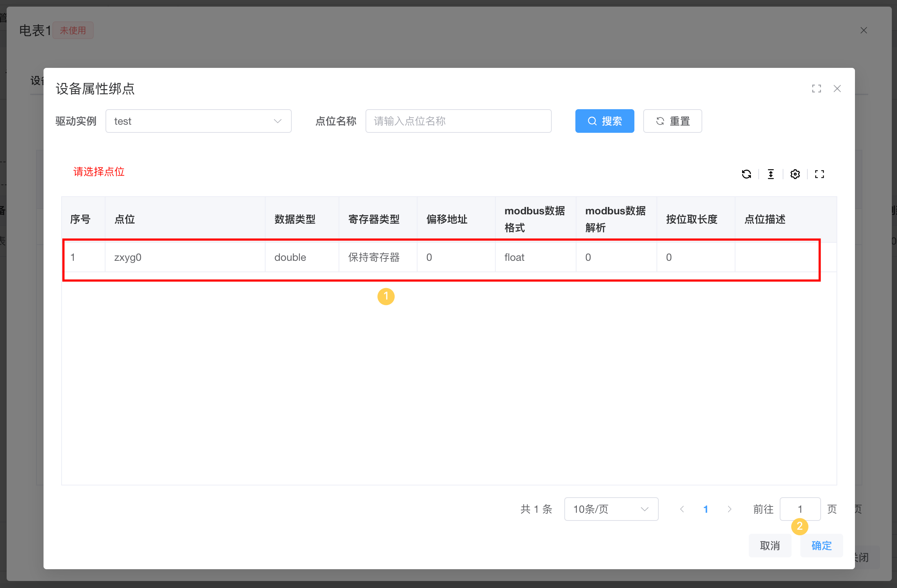Click the 点位 column header
The width and height of the screenshot is (897, 588).
point(185,219)
